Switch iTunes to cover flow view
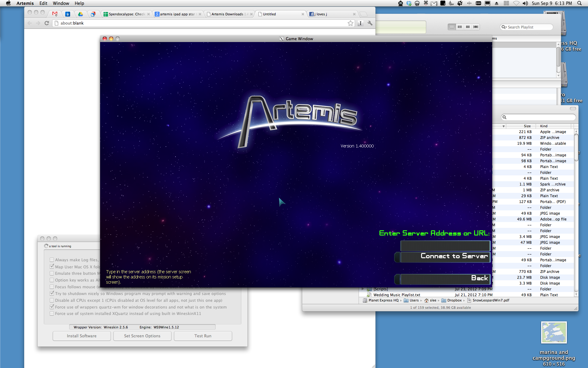588x368 pixels. 476,27
